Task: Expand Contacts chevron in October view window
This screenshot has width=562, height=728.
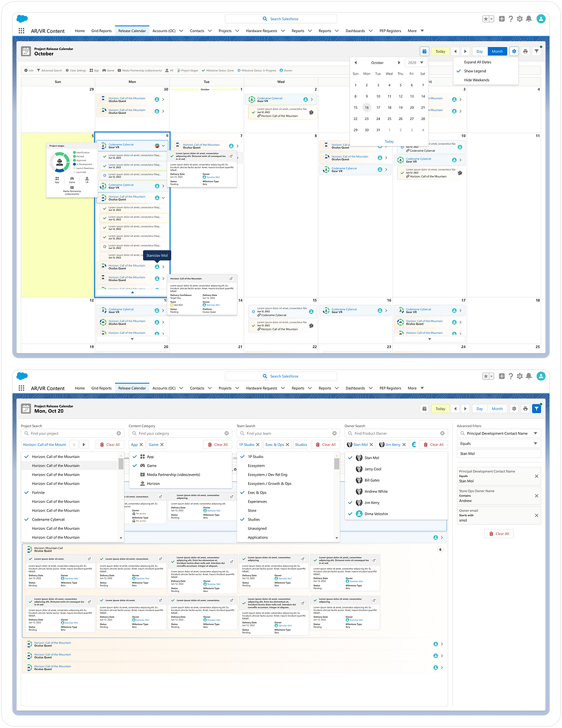Action: tap(210, 31)
